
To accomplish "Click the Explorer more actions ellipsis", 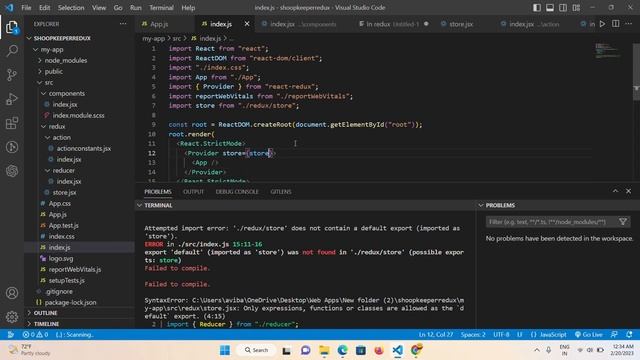I will [123, 24].
